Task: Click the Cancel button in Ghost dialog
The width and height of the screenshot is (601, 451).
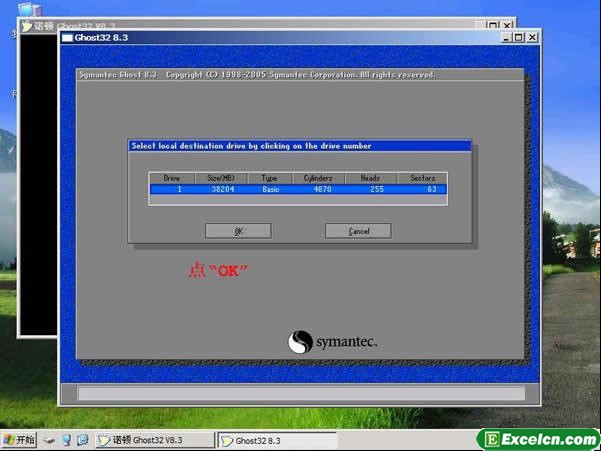Action: 358,231
